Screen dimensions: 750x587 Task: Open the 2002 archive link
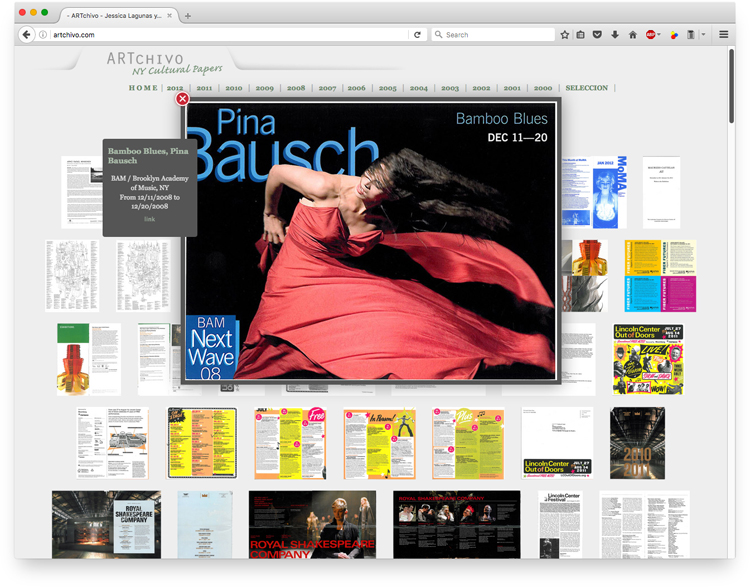pyautogui.click(x=481, y=88)
